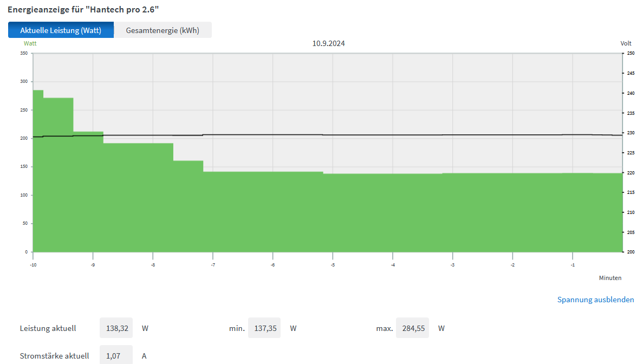The width and height of the screenshot is (643, 364).
Task: Click the green Watt axis label
Action: click(x=30, y=43)
